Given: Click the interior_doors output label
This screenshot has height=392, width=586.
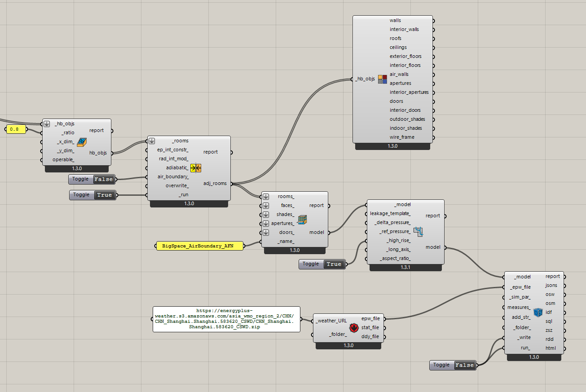Looking at the screenshot, I should [405, 110].
